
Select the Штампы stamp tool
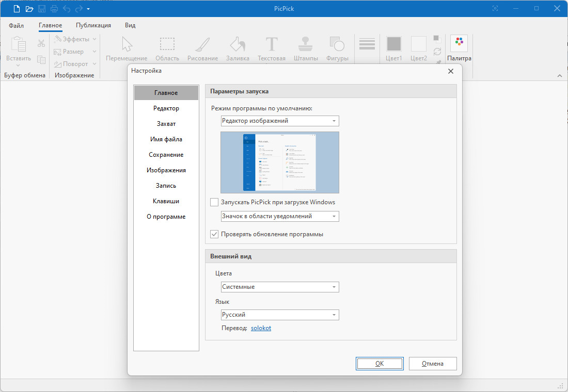pyautogui.click(x=306, y=48)
